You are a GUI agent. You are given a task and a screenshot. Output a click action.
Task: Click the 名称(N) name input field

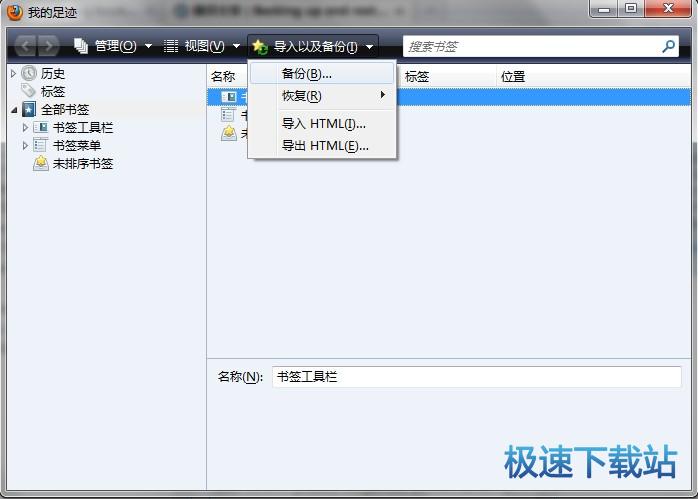click(x=476, y=377)
